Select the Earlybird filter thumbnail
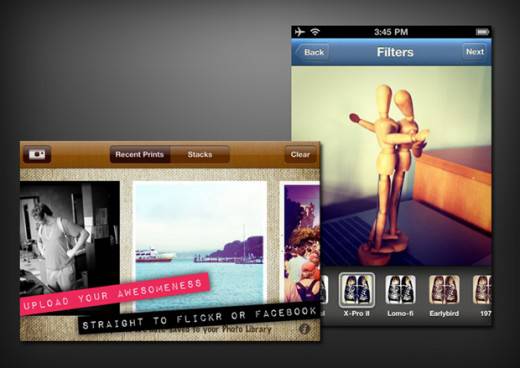520x368 pixels. pos(444,290)
